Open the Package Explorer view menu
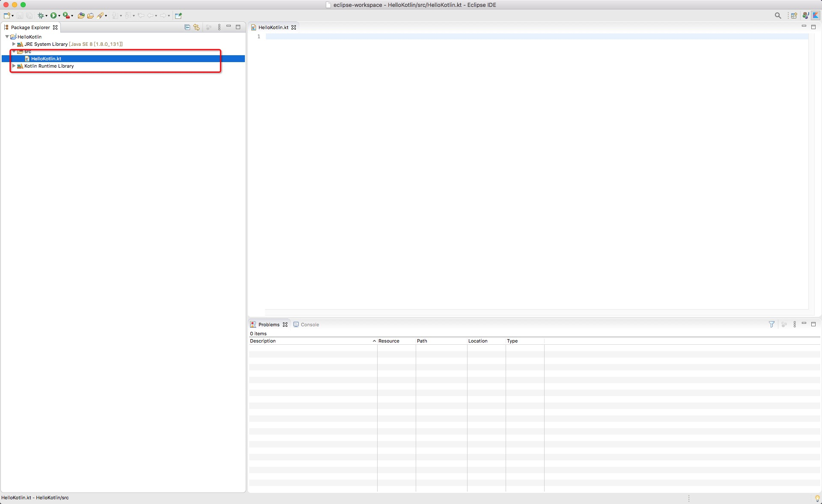The width and height of the screenshot is (822, 504). click(219, 27)
